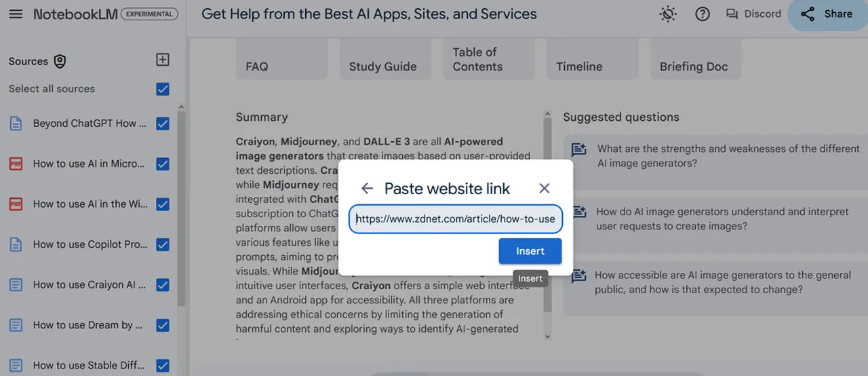Viewport: 868px width, 376px height.
Task: Choose the strengths and weaknesses suggested question
Action: point(715,156)
